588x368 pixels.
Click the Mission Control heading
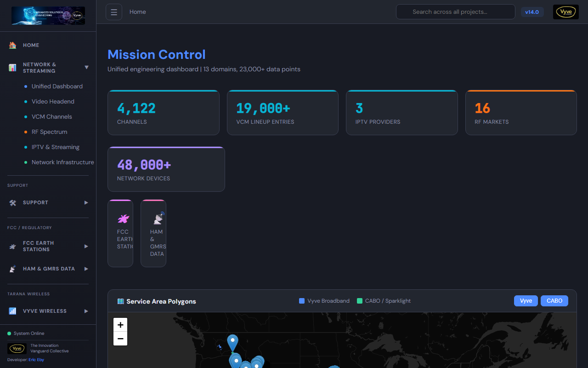[157, 54]
